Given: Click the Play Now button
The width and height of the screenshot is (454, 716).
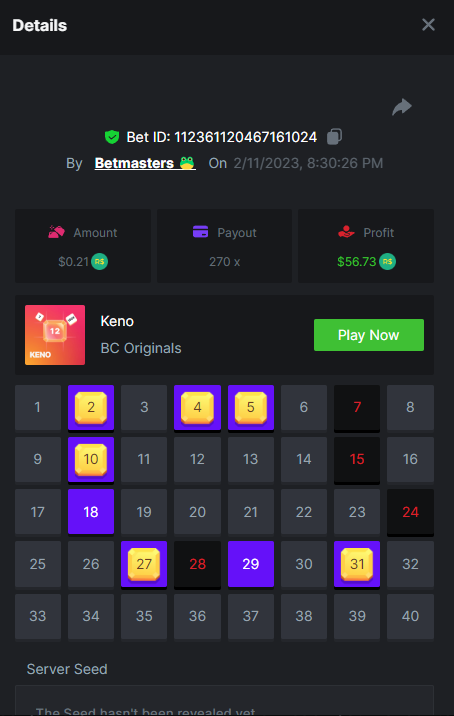Looking at the screenshot, I should (x=369, y=335).
